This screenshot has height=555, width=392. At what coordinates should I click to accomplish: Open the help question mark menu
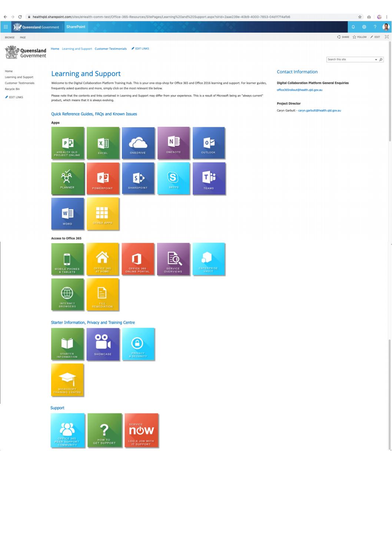pyautogui.click(x=375, y=27)
